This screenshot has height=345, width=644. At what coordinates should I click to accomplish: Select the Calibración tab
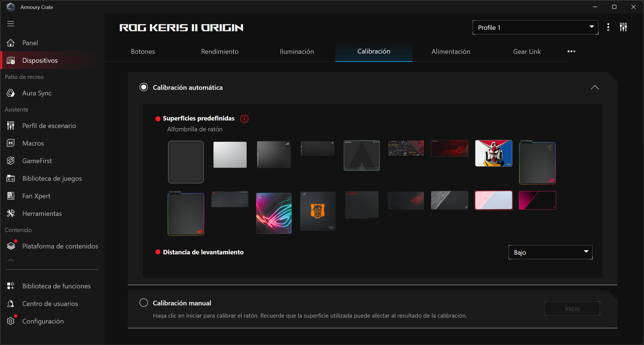coord(374,51)
